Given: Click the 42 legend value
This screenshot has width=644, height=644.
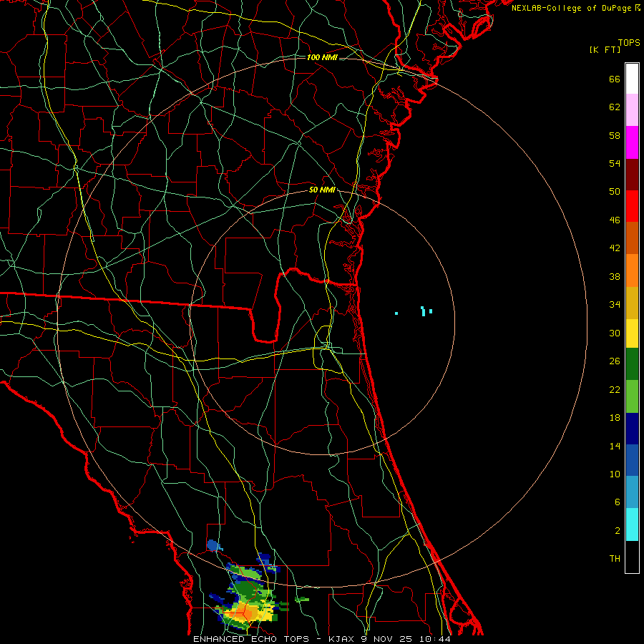Looking at the screenshot, I should (x=615, y=248).
